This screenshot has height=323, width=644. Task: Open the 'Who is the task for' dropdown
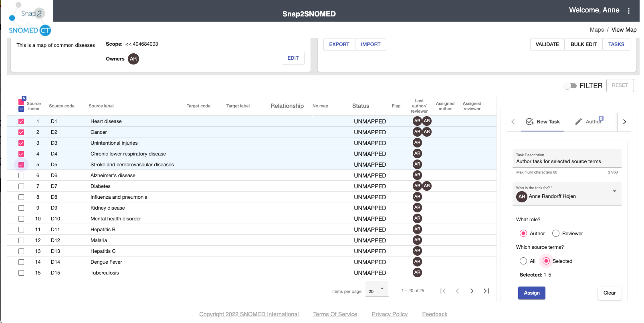(567, 194)
